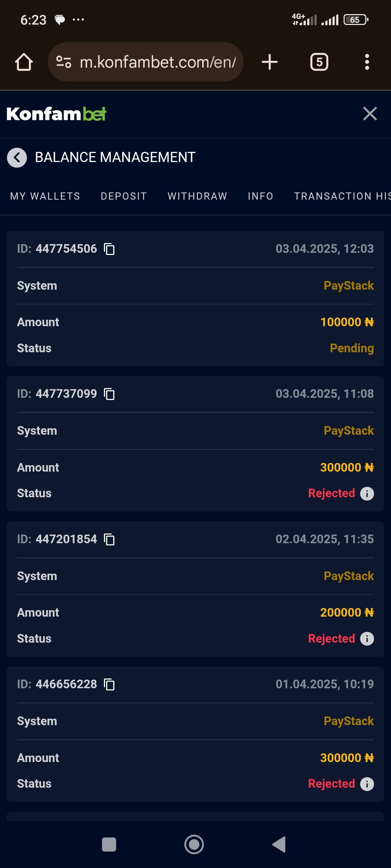View site info in address bar
The image size is (391, 868).
click(x=64, y=62)
